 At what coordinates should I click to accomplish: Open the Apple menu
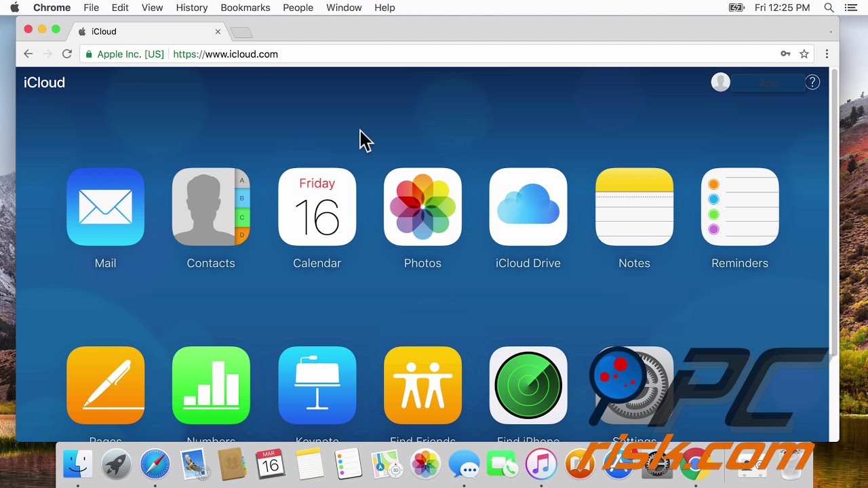point(14,7)
